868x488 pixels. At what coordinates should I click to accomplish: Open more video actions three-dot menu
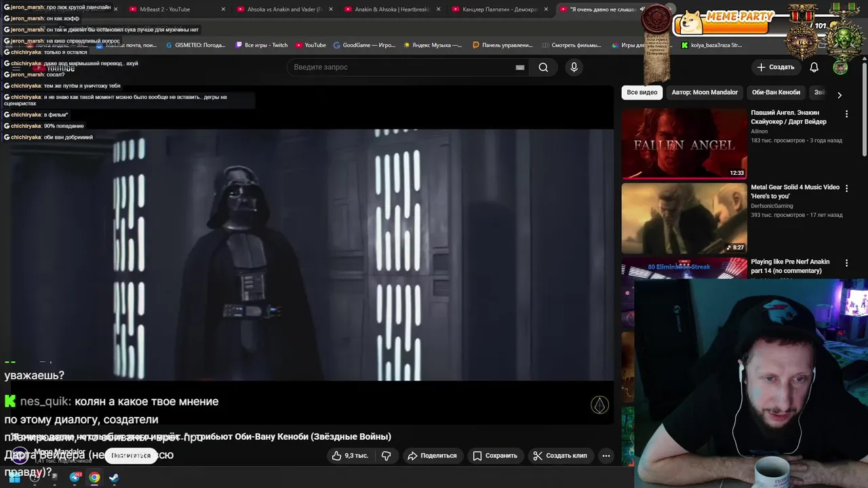(x=606, y=455)
